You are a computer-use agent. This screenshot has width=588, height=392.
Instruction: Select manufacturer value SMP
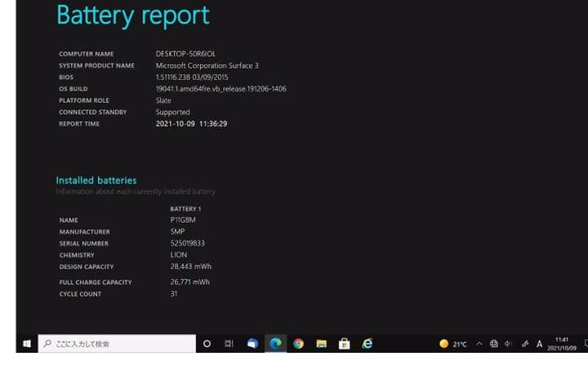[177, 232]
